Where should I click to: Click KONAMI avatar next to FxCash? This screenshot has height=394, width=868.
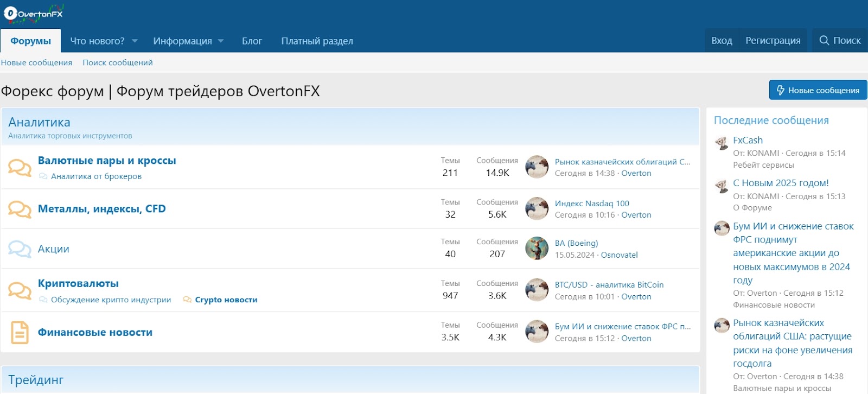722,143
